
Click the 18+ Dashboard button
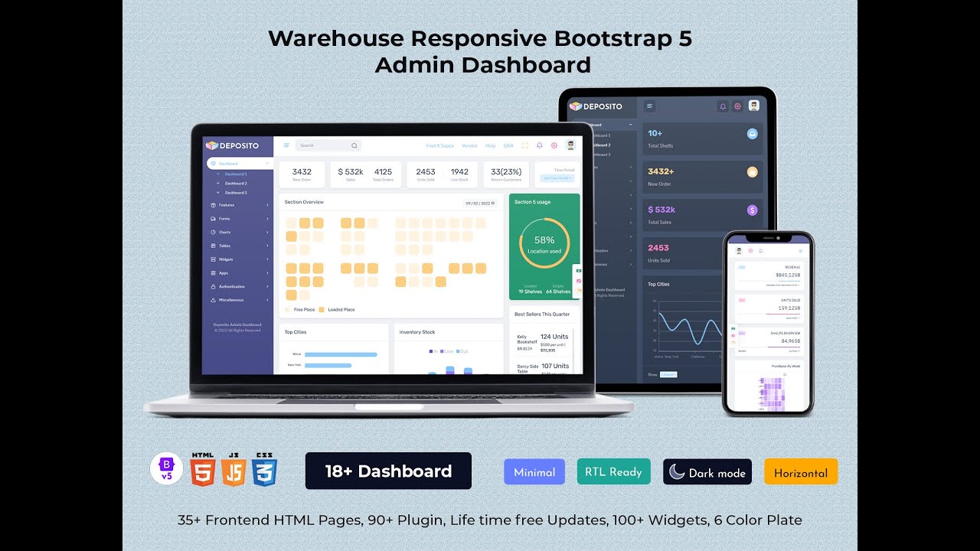click(x=388, y=471)
